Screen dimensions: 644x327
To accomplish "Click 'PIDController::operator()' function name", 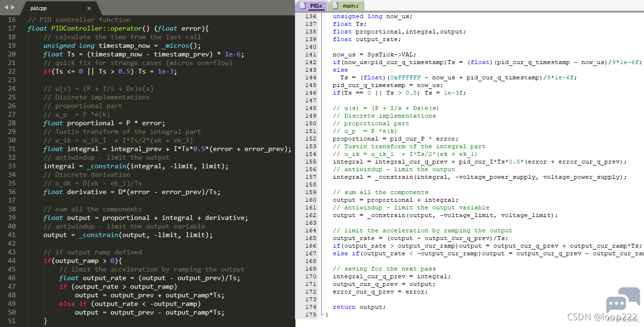I will (x=100, y=28).
